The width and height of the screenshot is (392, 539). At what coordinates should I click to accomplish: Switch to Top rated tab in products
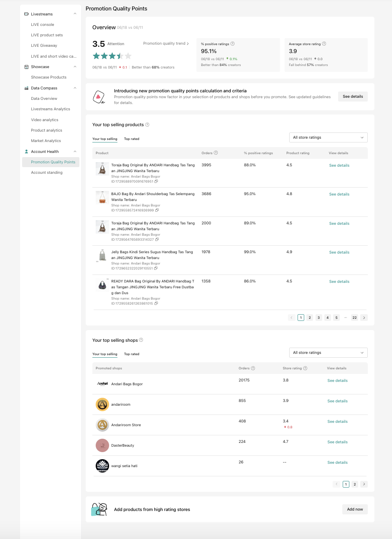tap(132, 139)
